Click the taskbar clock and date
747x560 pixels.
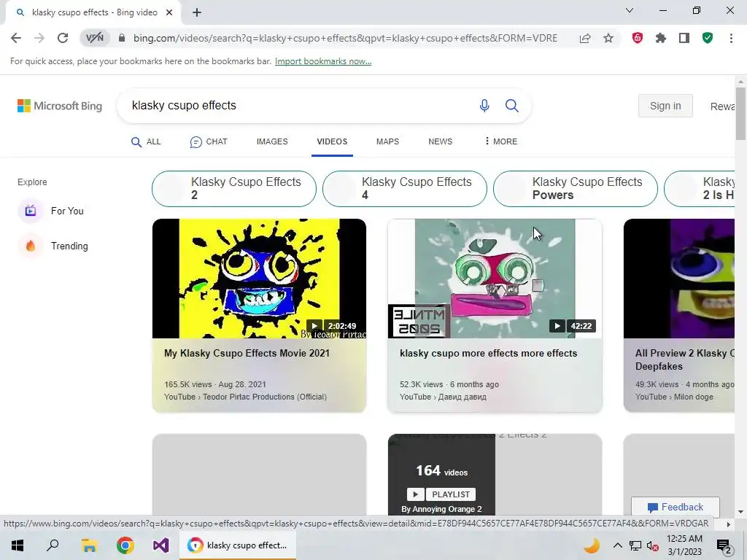pos(684,545)
